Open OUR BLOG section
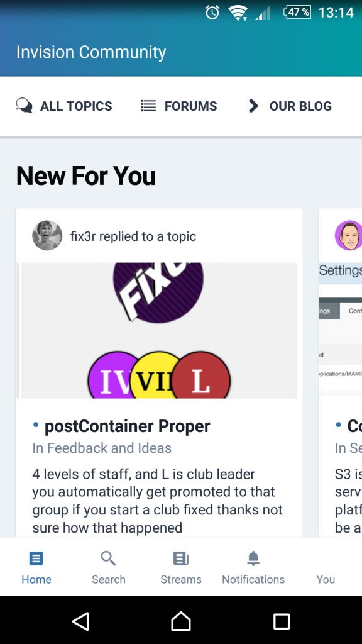362x644 pixels. point(300,106)
